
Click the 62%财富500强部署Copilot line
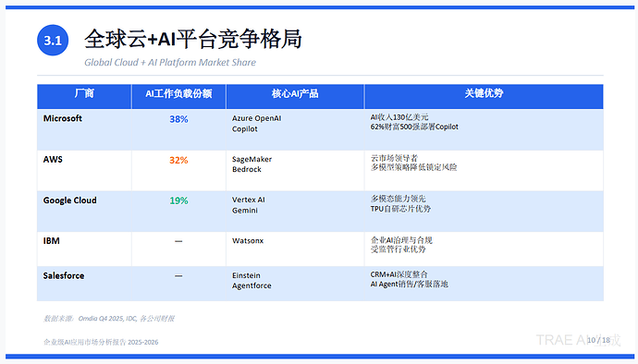[x=414, y=127]
